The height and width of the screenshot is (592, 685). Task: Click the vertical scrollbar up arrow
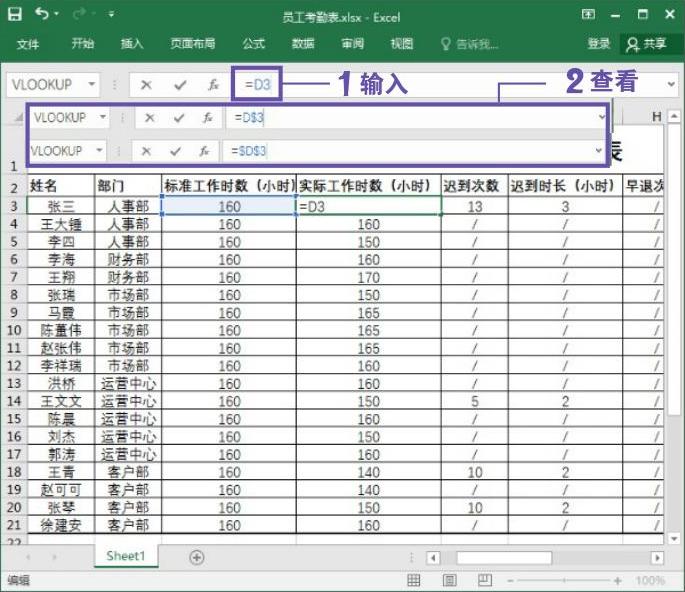coord(674,116)
